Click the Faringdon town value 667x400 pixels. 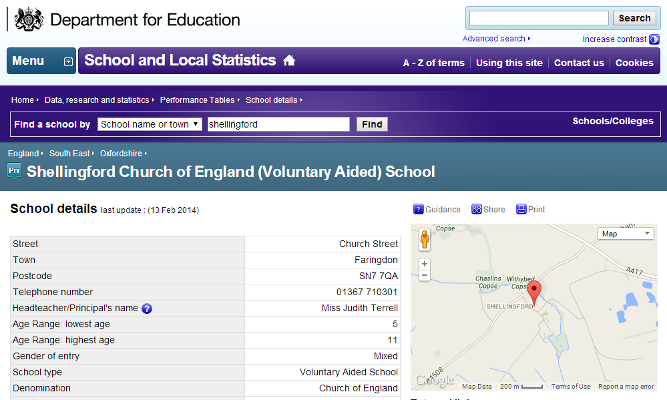pyautogui.click(x=376, y=260)
